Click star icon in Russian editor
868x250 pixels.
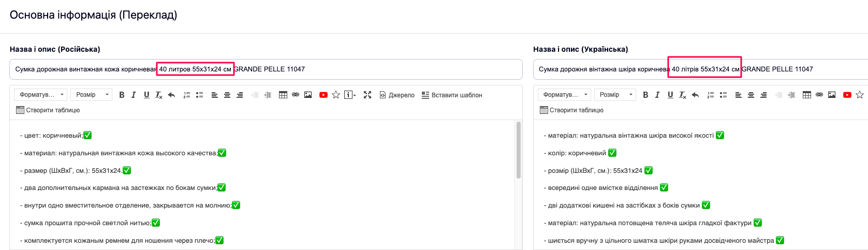pyautogui.click(x=336, y=95)
